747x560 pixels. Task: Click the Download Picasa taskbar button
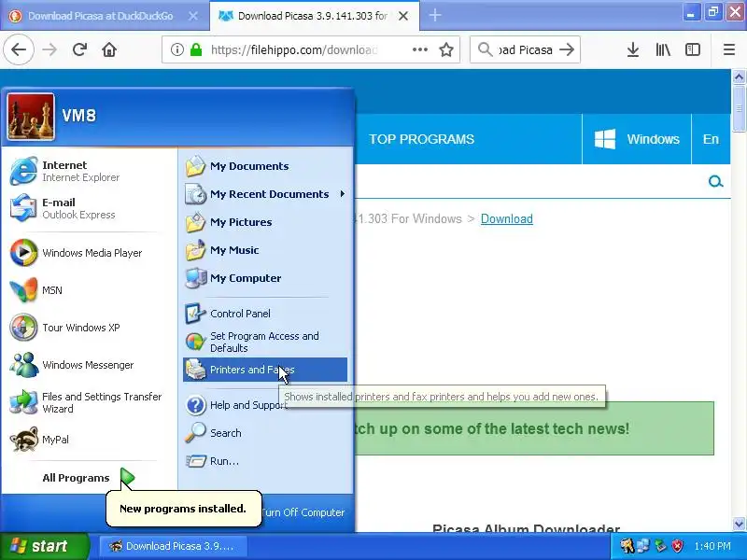[174, 546]
